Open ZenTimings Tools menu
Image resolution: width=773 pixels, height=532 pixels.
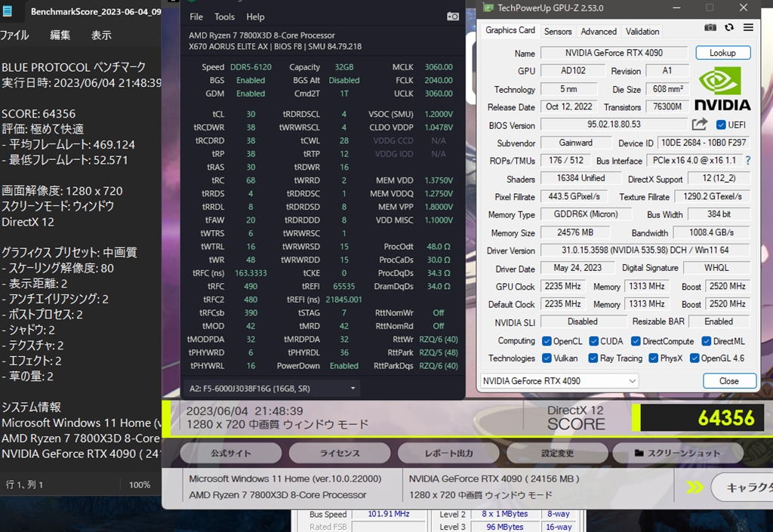[224, 17]
